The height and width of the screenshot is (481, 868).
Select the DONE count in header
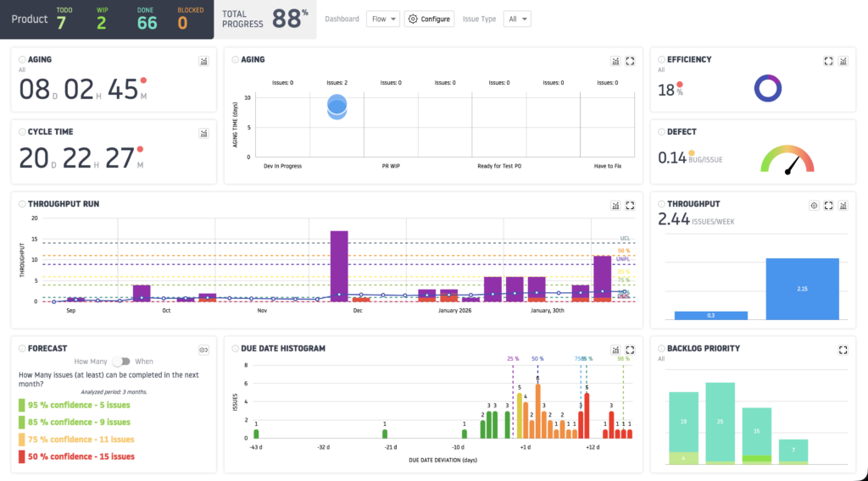[147, 22]
